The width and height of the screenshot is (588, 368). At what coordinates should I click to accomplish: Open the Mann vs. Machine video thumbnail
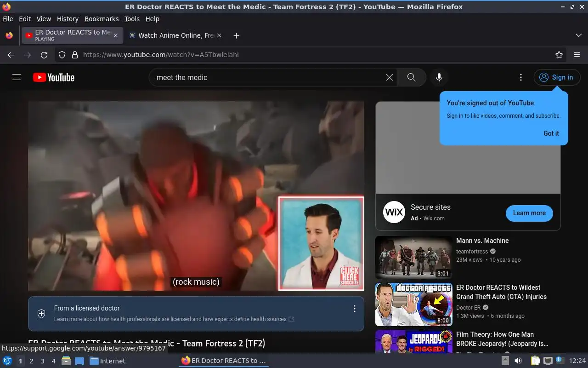tap(414, 258)
